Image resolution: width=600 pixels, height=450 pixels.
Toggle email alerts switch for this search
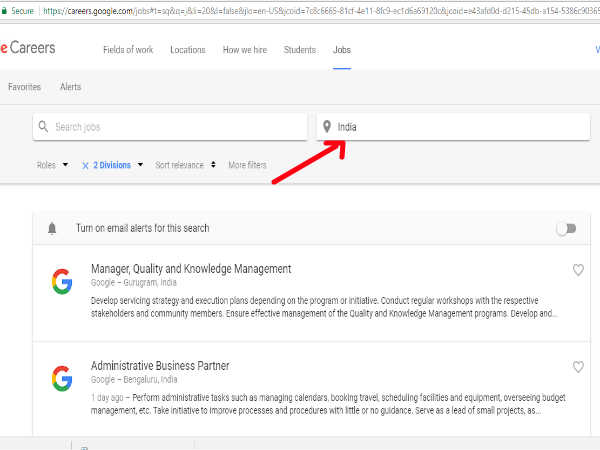(x=567, y=229)
